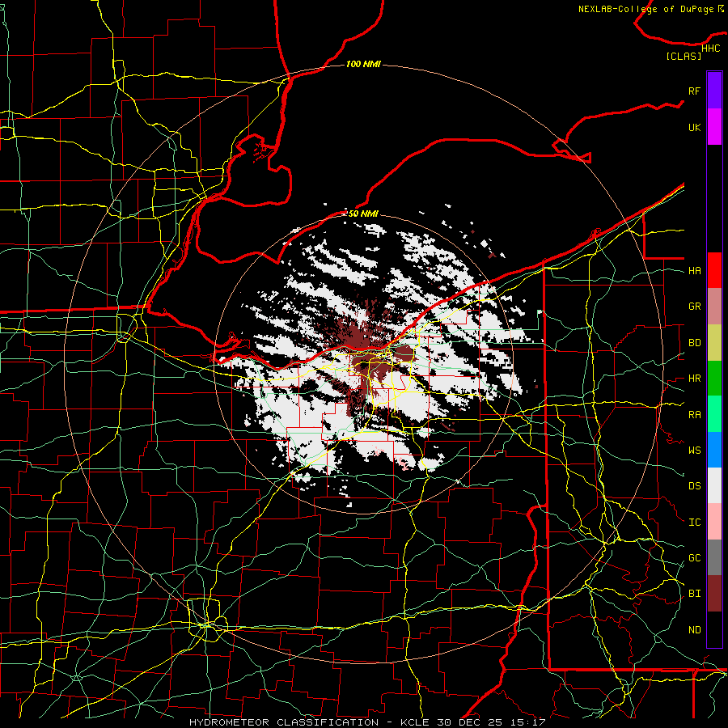This screenshot has width=728, height=728.
Task: Click the DS white legend swatch
Action: coord(714,485)
